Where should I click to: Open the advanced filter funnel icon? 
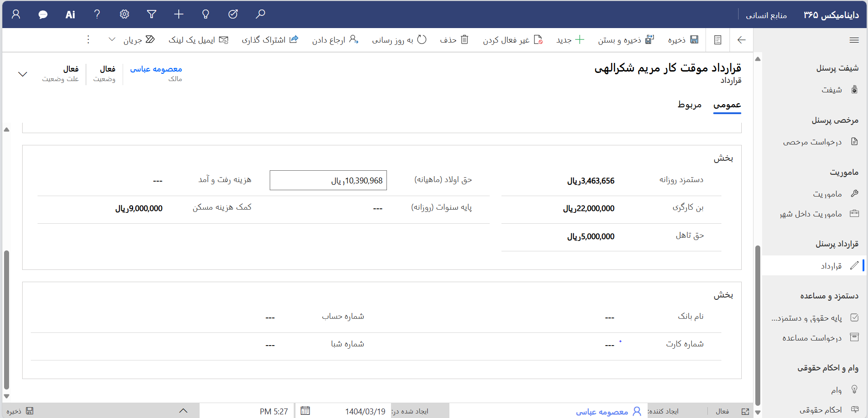tap(152, 14)
